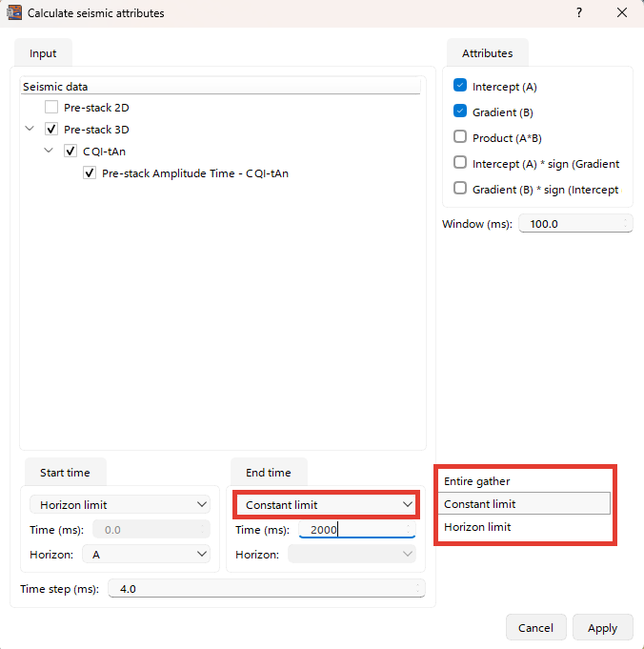Uncheck the Pre-stack 3D checkbox
This screenshot has width=644, height=649.
click(51, 130)
